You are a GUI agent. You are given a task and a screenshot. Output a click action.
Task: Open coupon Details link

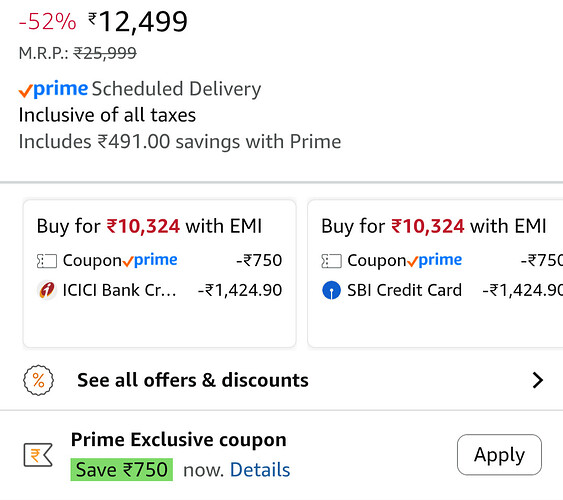[260, 470]
